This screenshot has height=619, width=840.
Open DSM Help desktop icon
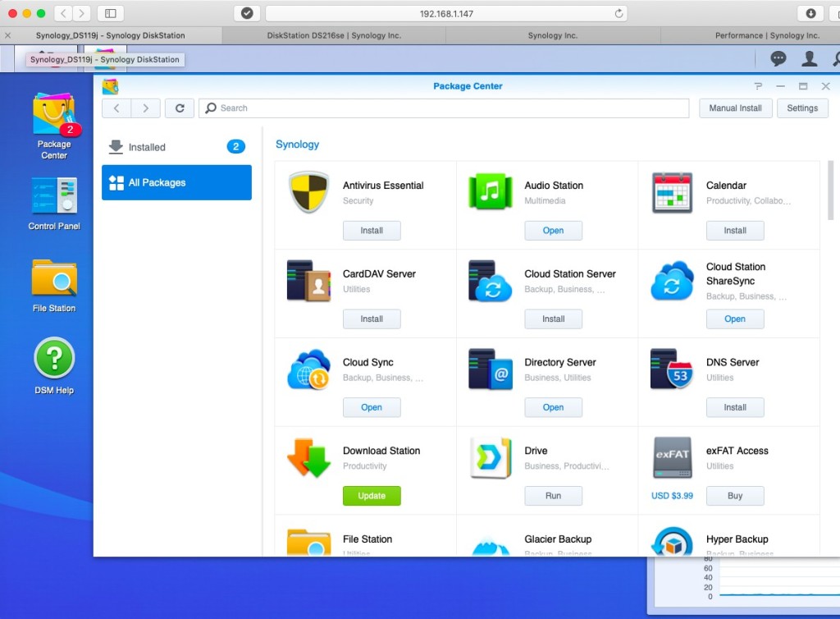[x=54, y=366]
